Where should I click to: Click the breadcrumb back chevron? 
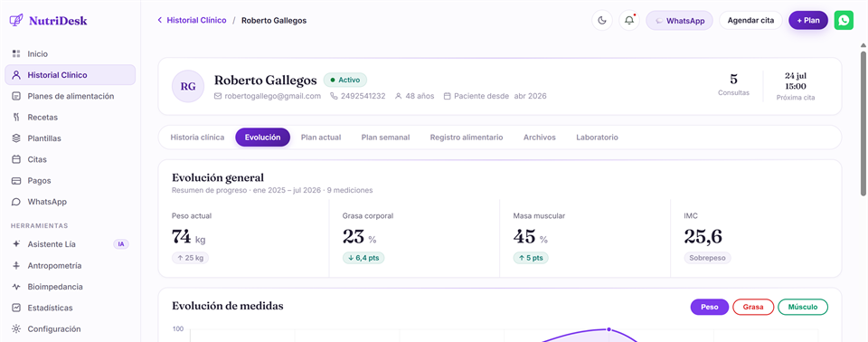160,20
